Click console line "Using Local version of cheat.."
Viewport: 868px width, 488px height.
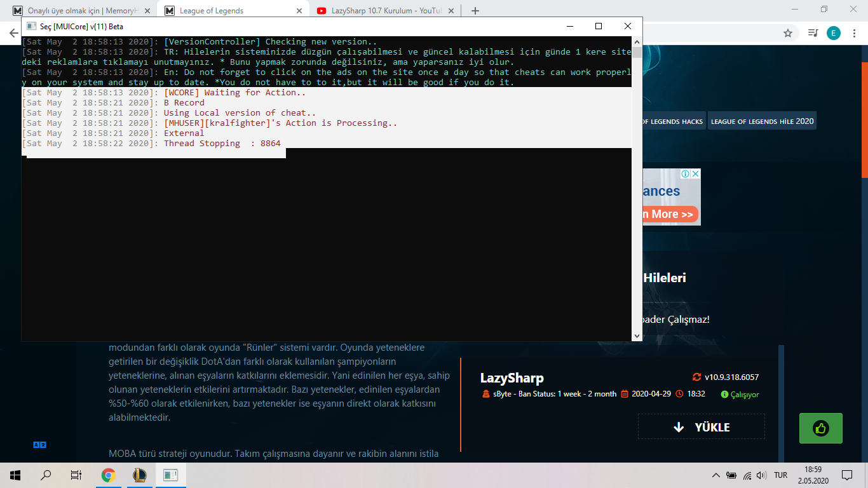240,113
